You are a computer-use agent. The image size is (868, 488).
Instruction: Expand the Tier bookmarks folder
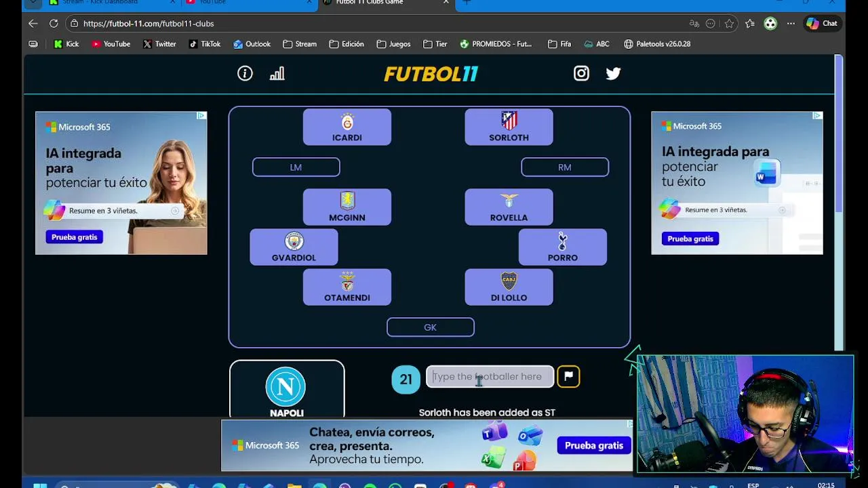click(x=435, y=44)
